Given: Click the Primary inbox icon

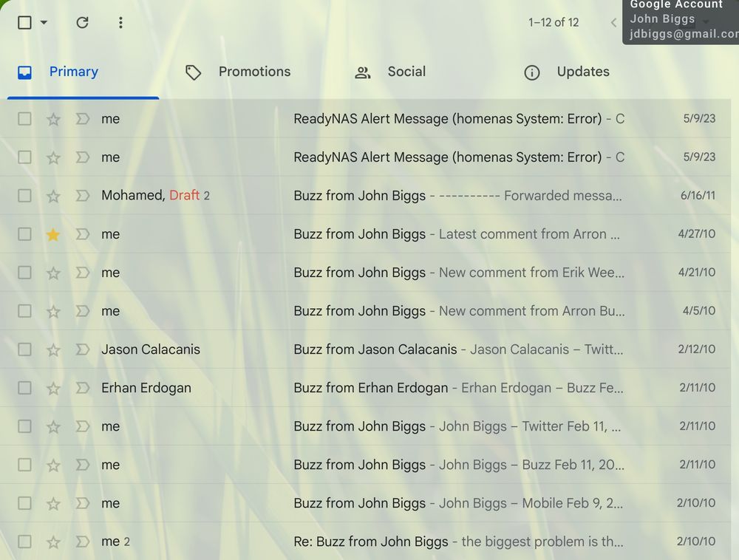Looking at the screenshot, I should click(24, 72).
